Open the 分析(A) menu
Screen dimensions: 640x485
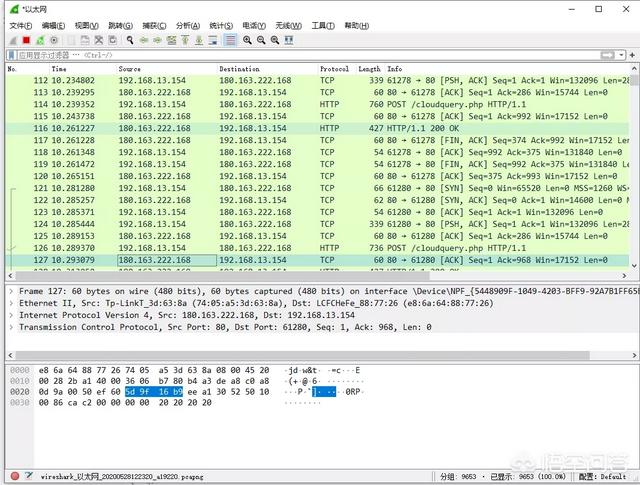click(188, 26)
